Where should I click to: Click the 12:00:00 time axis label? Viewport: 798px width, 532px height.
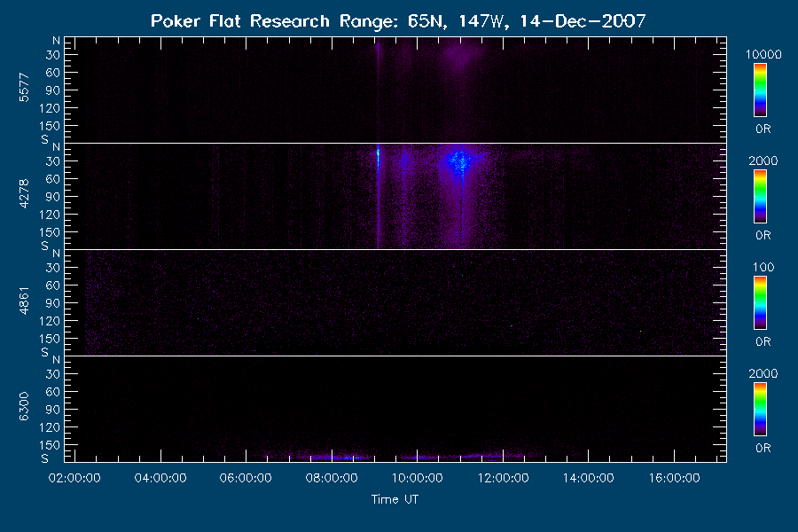coord(503,478)
